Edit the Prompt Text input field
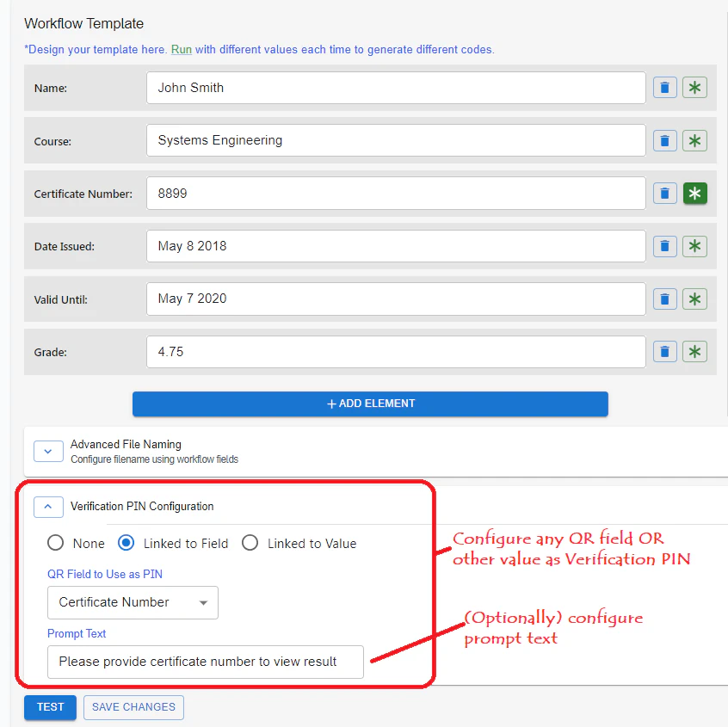 (x=205, y=662)
